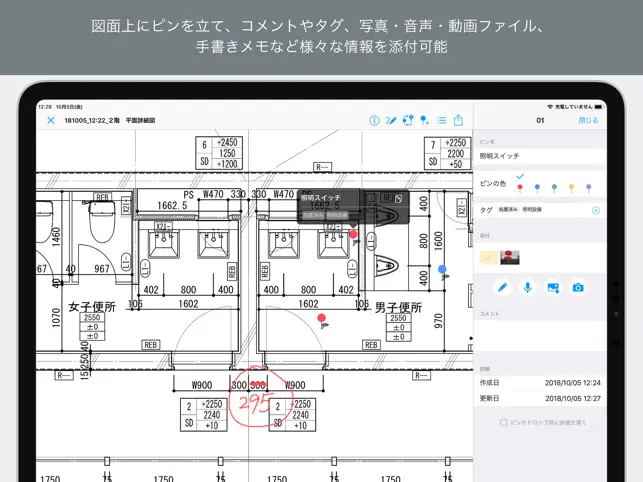643x482 pixels.
Task: Select the red pin color
Action: 520,188
